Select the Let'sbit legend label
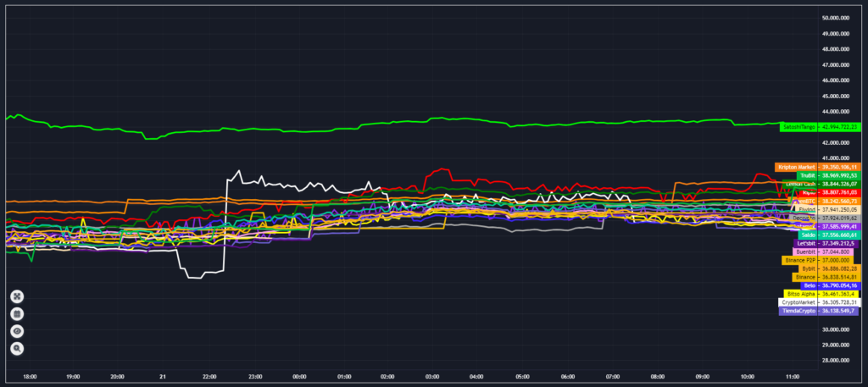Viewport: 868px width, 387px height. click(805, 243)
